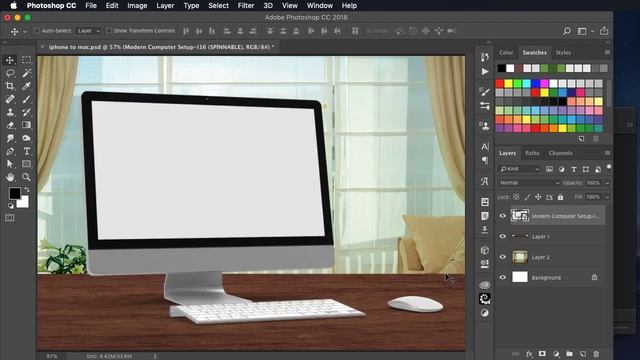Create new adjustment layer icon
This screenshot has width=640, height=360.
tap(556, 354)
